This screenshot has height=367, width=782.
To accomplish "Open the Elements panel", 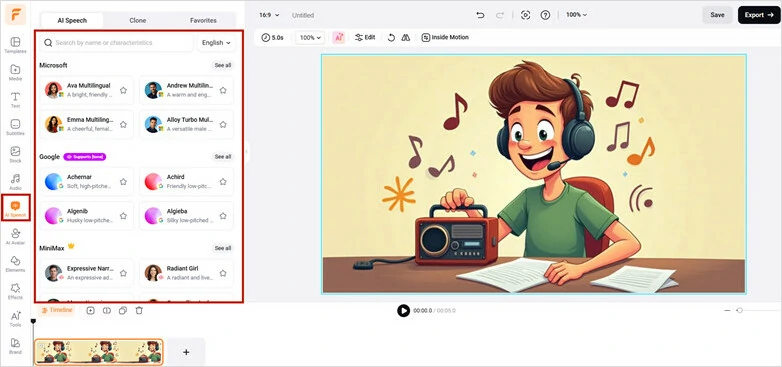I will (x=15, y=264).
